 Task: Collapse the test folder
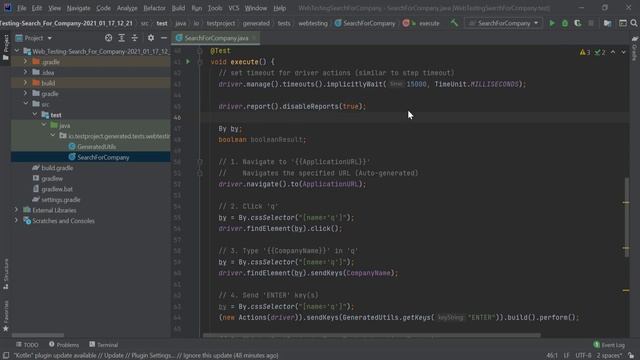click(35, 115)
